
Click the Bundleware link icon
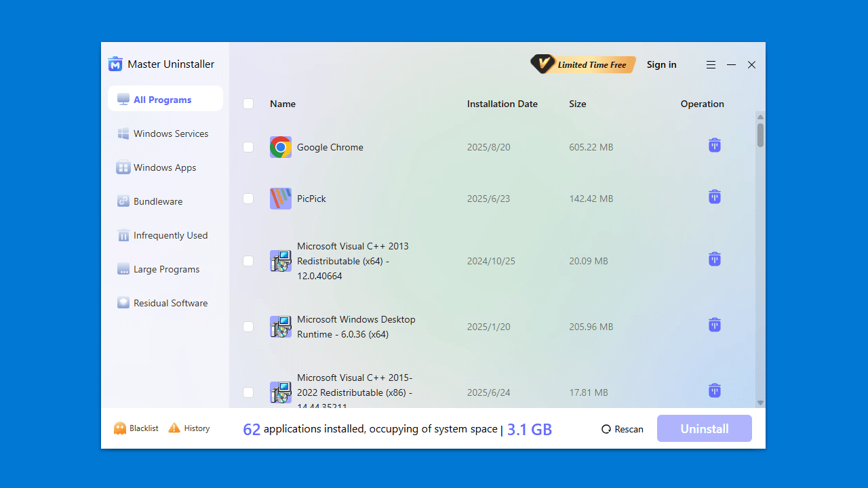(x=123, y=201)
